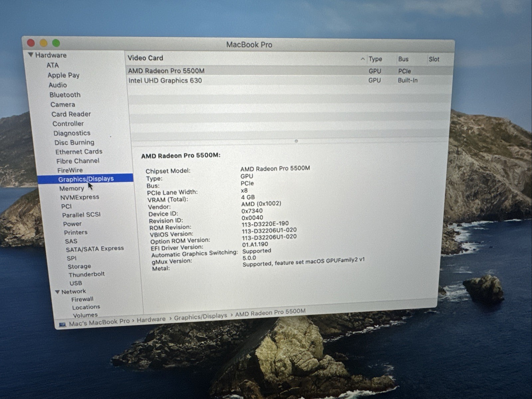Select PCI in sidebar
The image size is (532, 399).
coord(66,206)
